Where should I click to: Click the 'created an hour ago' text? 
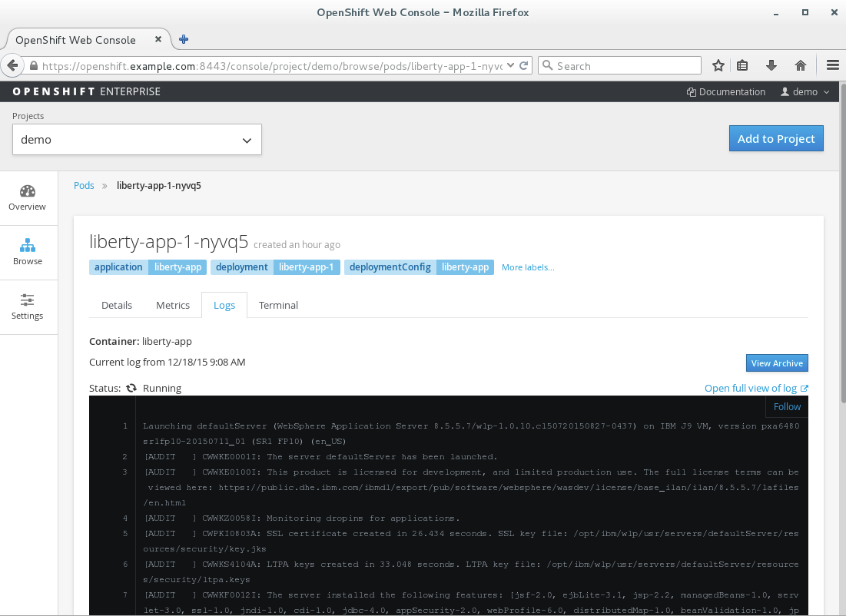[297, 245]
